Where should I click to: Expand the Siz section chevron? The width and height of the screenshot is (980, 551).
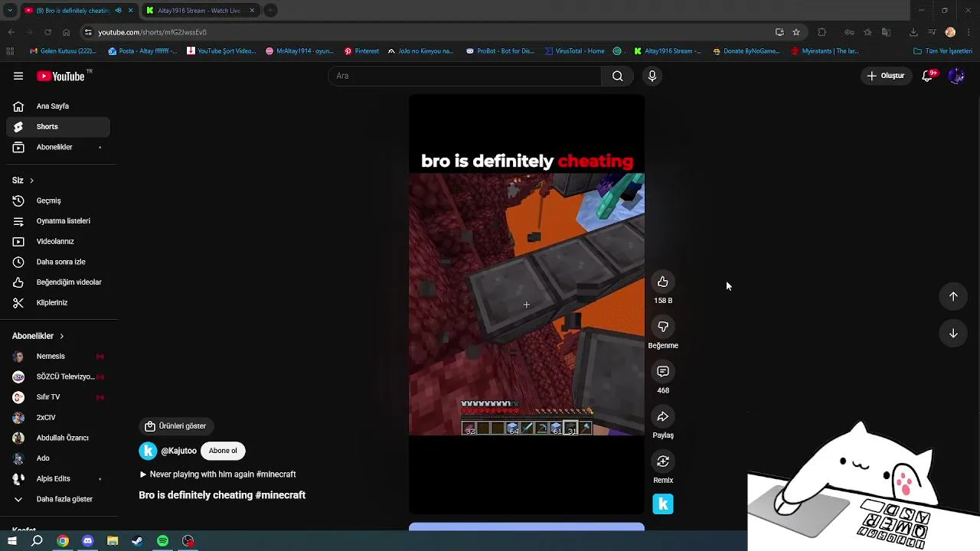tap(31, 181)
